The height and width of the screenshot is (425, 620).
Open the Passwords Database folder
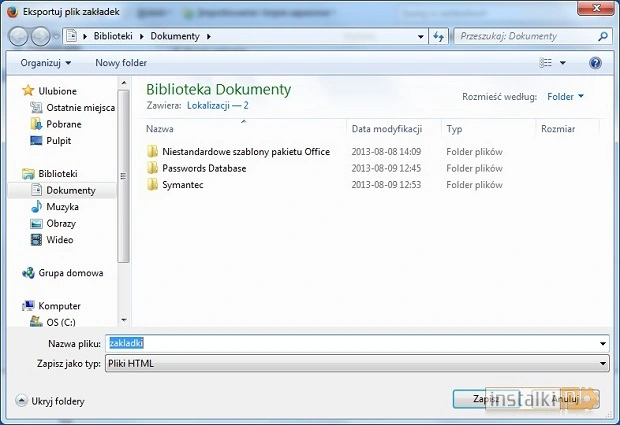click(204, 168)
